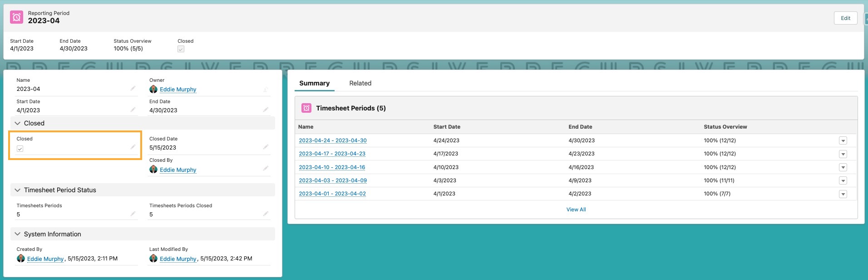Select the Summary tab

[314, 83]
